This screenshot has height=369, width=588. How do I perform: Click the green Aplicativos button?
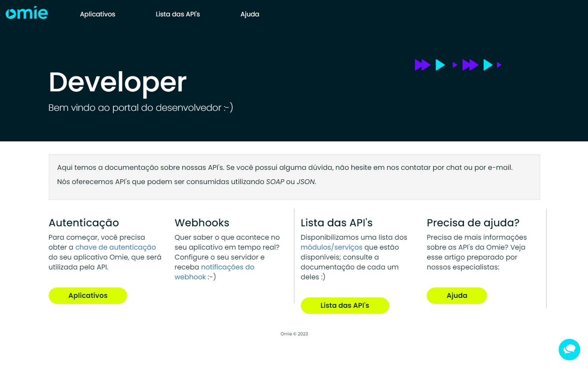[88, 296]
